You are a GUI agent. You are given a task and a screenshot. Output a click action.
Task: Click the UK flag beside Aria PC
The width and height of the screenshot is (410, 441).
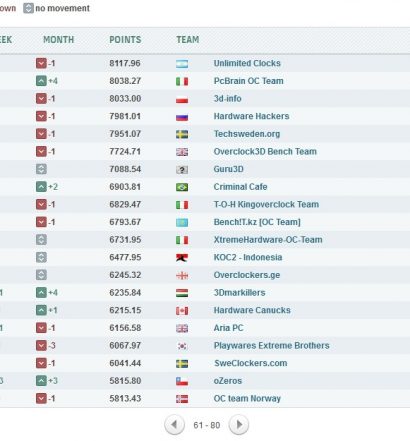182,329
